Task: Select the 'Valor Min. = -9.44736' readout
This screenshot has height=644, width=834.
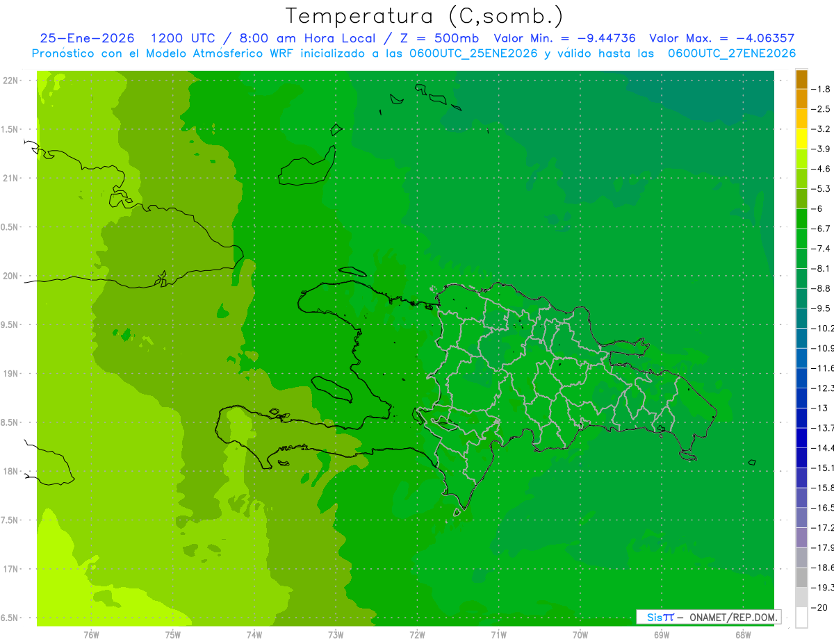Action: point(565,38)
